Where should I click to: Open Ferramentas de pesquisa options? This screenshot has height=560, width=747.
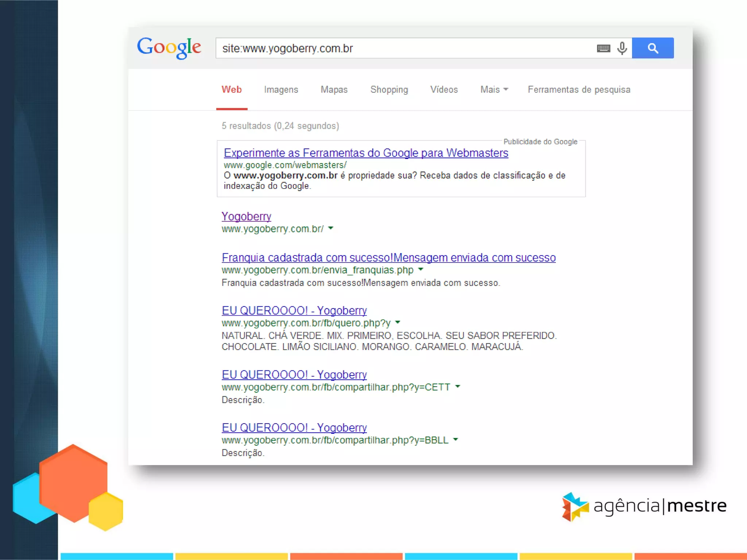[x=579, y=90]
